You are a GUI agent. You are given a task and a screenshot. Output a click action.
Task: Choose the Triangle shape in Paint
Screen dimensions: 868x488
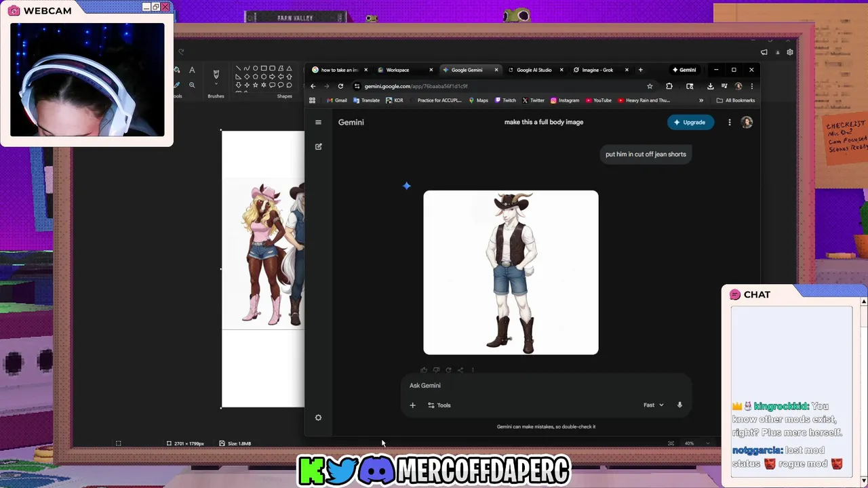[x=290, y=68]
